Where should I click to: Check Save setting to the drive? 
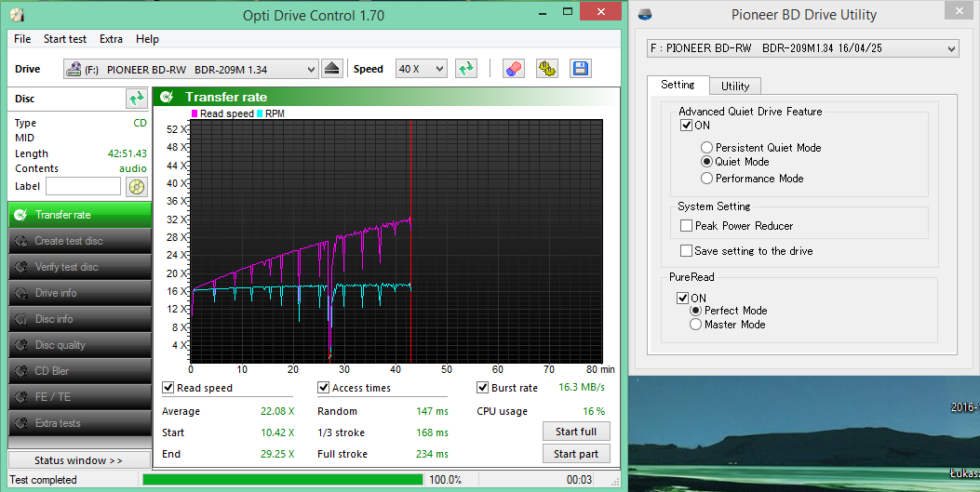(x=686, y=250)
